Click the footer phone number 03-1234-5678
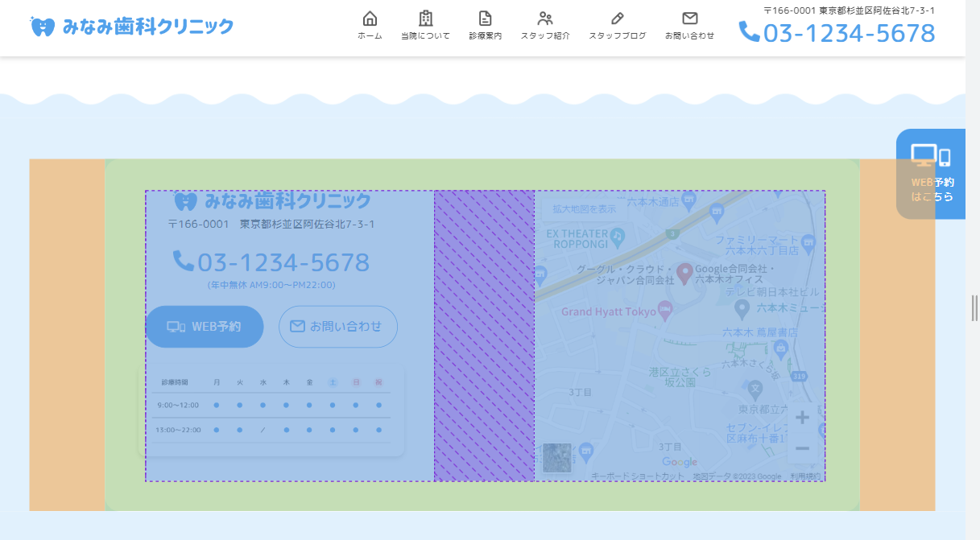 coord(283,262)
